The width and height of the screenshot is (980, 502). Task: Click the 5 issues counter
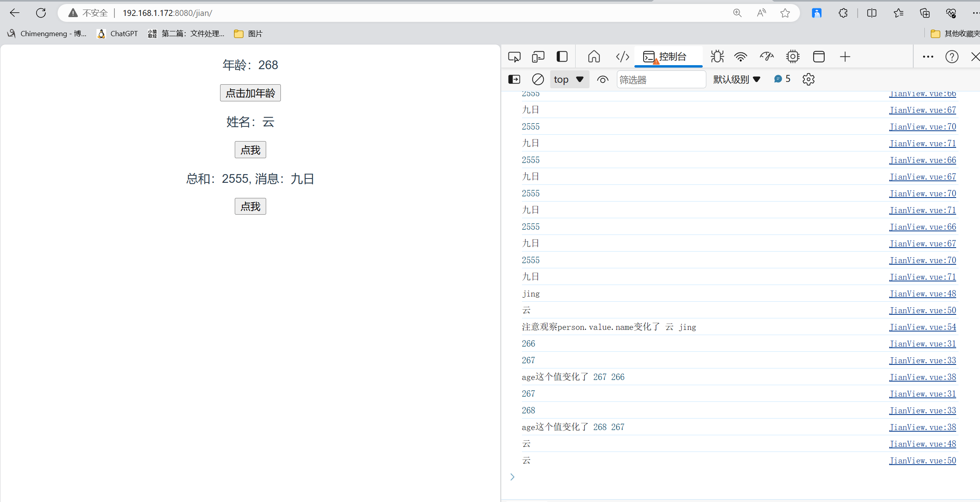click(x=782, y=79)
